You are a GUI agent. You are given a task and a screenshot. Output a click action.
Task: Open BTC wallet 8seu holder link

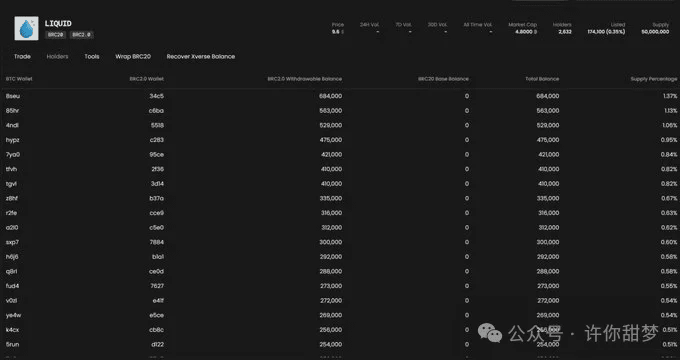(13, 96)
